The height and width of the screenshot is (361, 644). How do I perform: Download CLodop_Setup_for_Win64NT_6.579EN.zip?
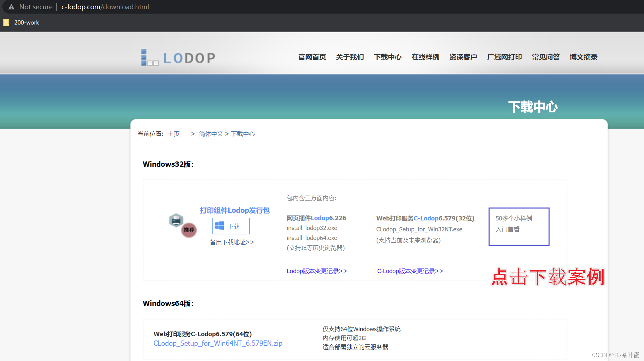coord(218,343)
